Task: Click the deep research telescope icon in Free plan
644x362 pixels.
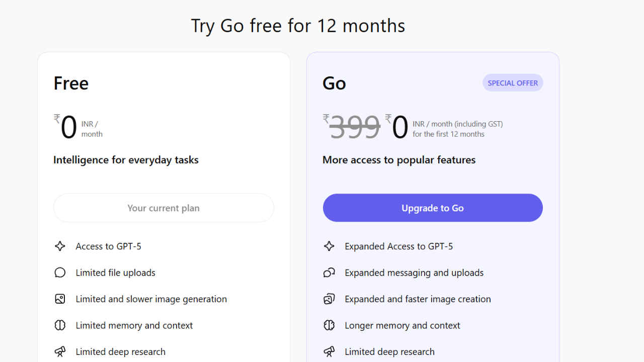Action: [x=60, y=351]
